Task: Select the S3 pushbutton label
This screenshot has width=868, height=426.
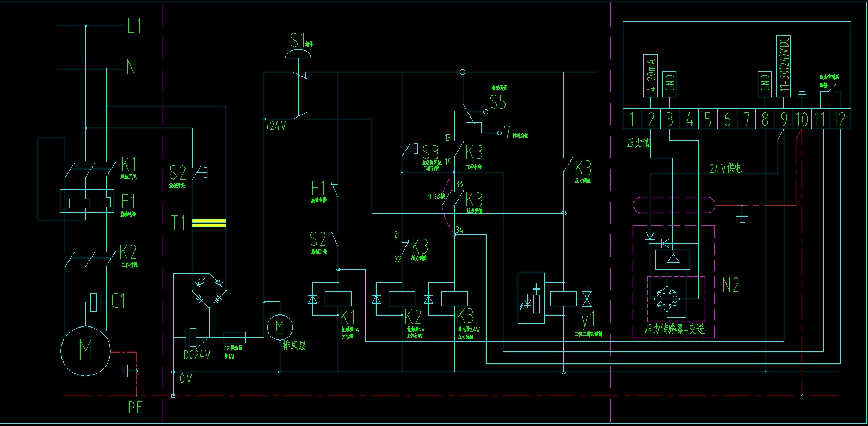Action: (x=430, y=152)
